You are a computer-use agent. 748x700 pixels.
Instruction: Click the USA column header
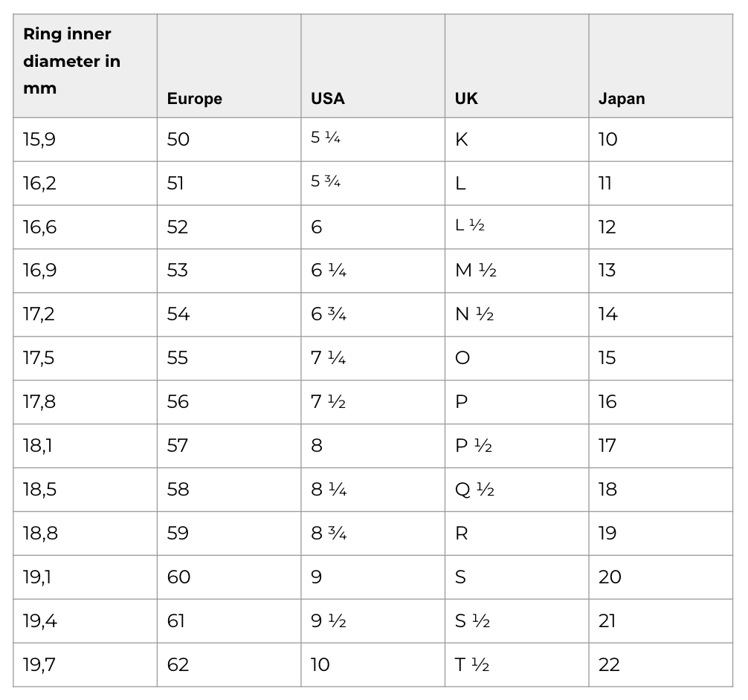pos(328,99)
